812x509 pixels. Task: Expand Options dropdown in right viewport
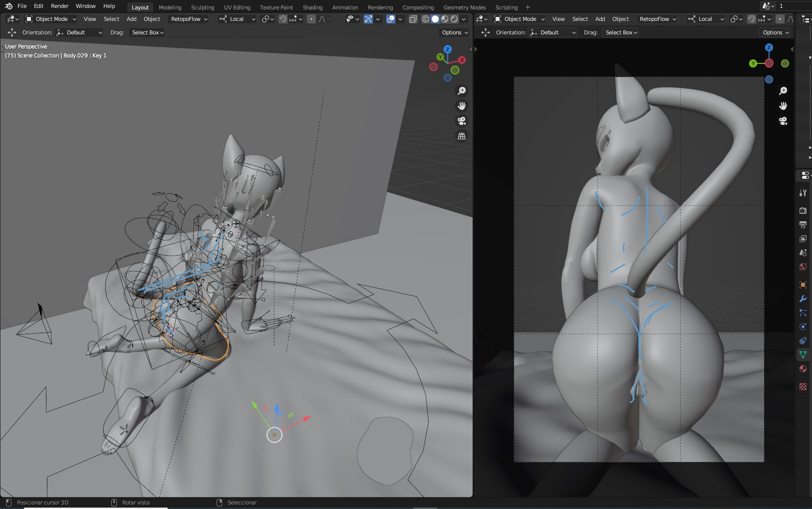pos(776,32)
